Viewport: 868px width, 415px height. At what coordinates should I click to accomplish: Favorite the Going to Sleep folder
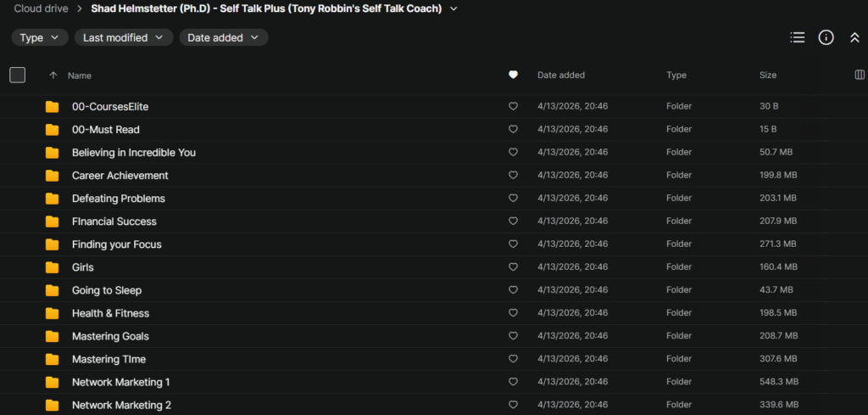[x=513, y=290]
